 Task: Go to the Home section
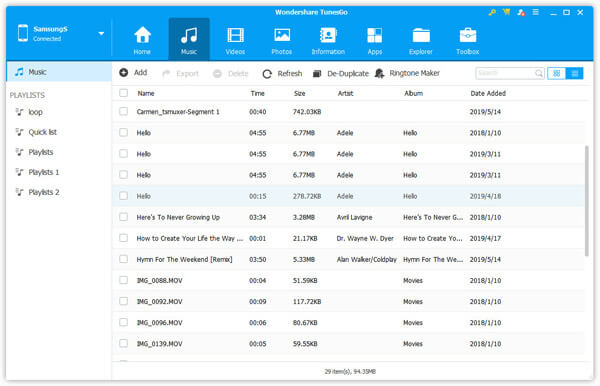tap(142, 40)
